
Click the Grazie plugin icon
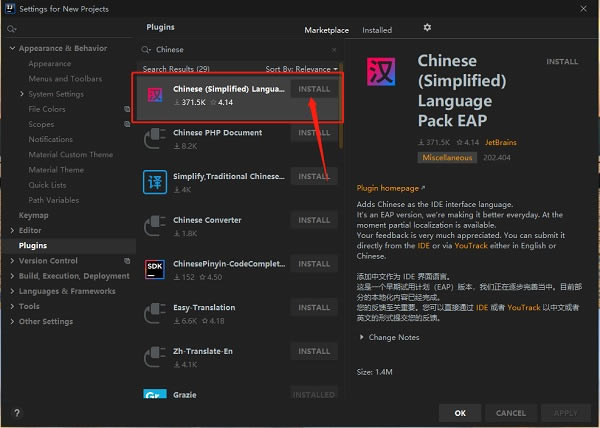(155, 394)
